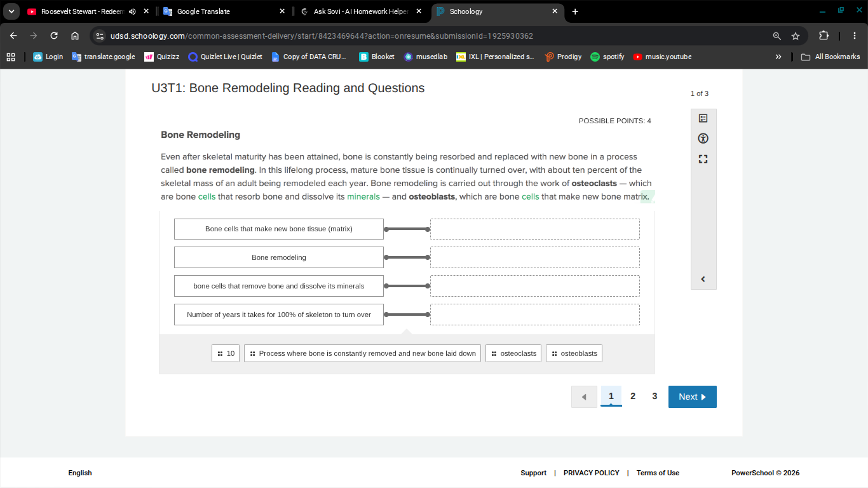Image resolution: width=868 pixels, height=488 pixels.
Task: Jump to question page 2
Action: [x=633, y=396]
